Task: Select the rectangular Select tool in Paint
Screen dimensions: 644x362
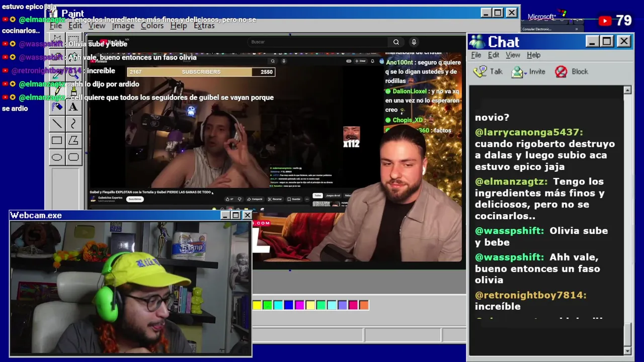Action: (x=73, y=40)
